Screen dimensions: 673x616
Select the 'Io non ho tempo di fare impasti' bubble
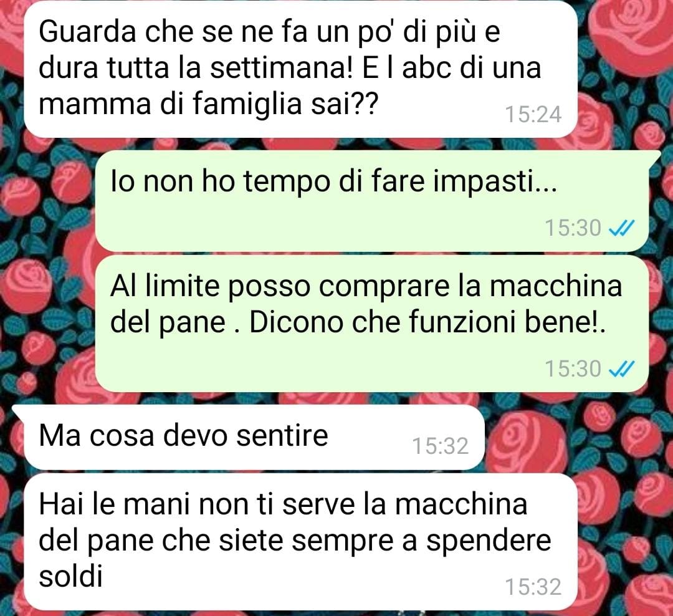pos(371,201)
